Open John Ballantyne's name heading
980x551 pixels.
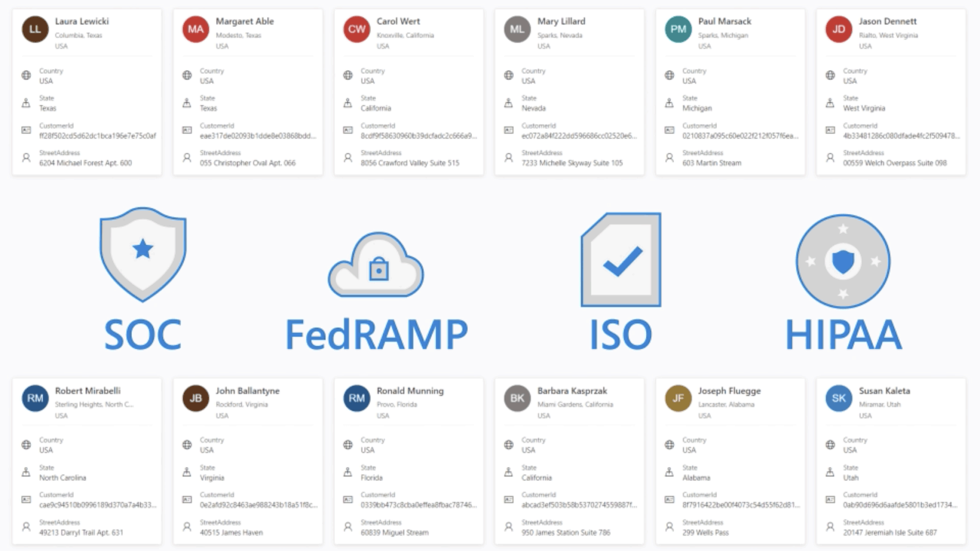pos(247,391)
